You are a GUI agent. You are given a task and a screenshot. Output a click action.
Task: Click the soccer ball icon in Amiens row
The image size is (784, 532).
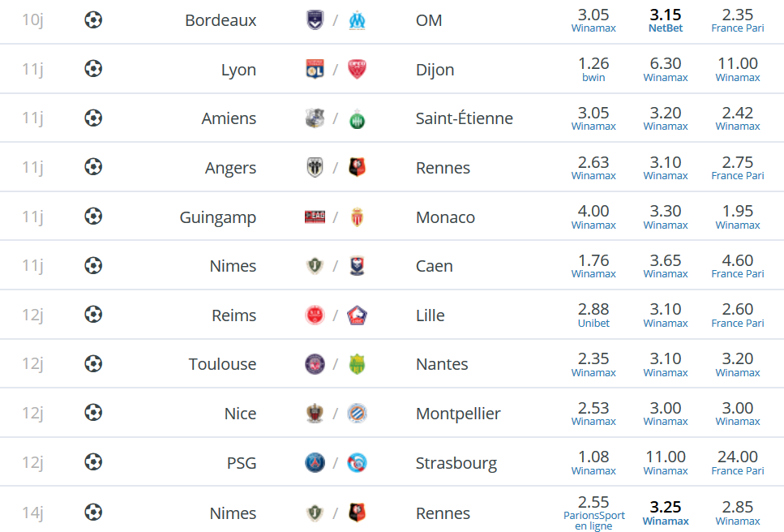[x=93, y=118]
